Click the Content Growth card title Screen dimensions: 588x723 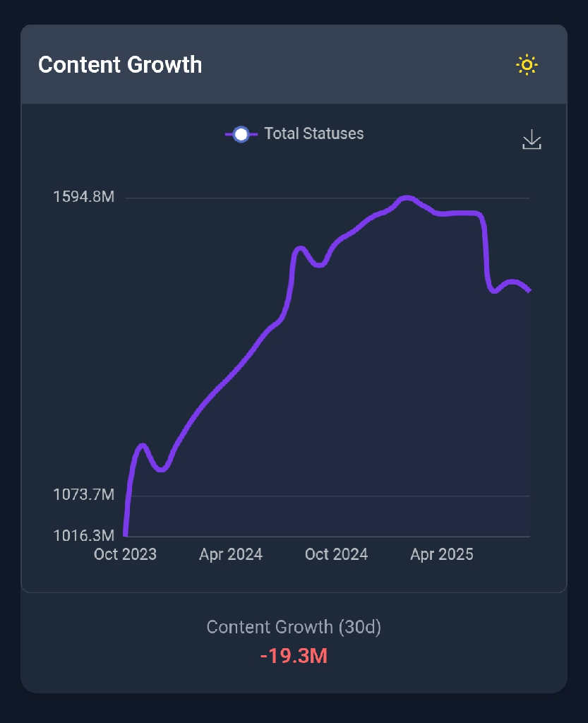pyautogui.click(x=120, y=65)
